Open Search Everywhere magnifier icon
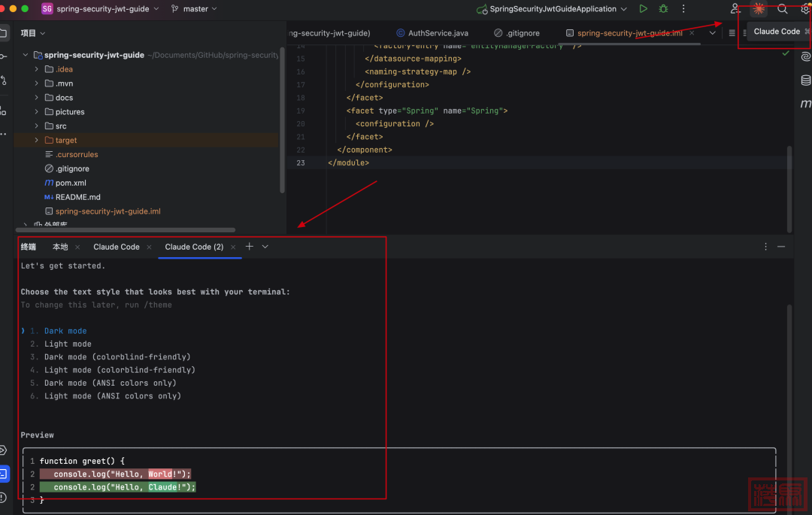 783,9
